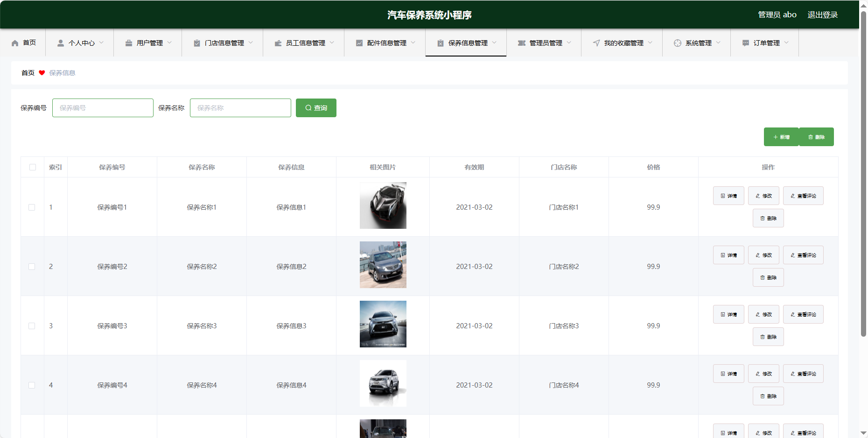Click 详情 button for 保养编号4
The image size is (868, 438).
[728, 374]
